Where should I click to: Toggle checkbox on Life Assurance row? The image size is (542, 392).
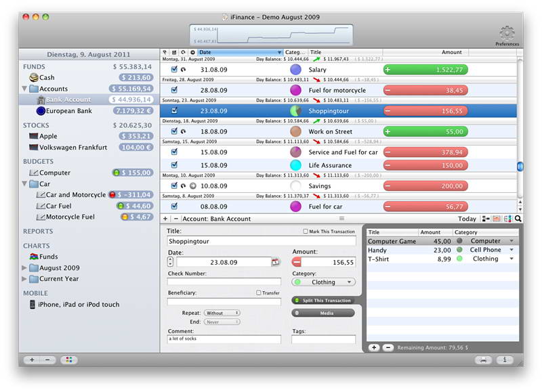174,165
